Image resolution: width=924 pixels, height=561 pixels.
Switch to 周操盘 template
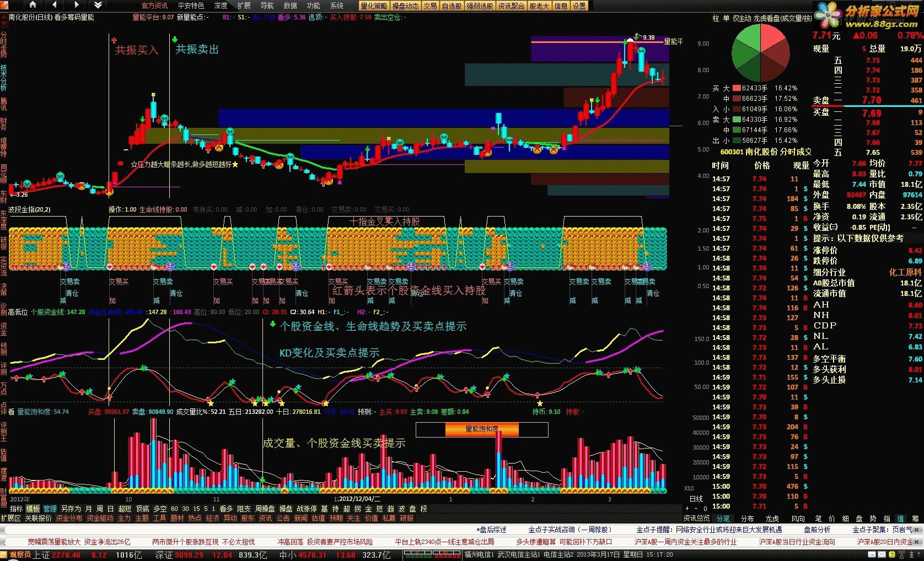tap(265, 509)
